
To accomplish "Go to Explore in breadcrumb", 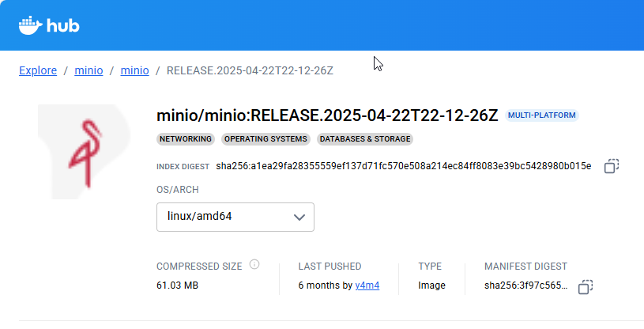I will [38, 70].
